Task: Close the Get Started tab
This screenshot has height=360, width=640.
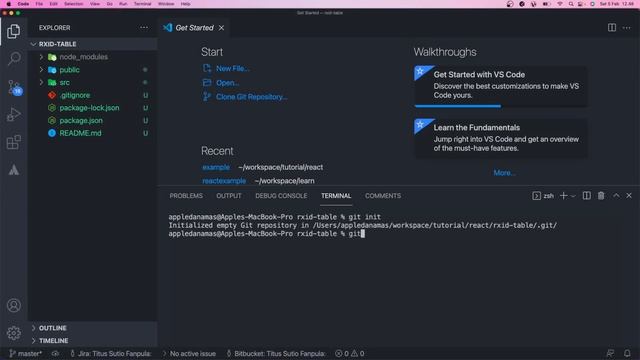Action: pos(221,28)
